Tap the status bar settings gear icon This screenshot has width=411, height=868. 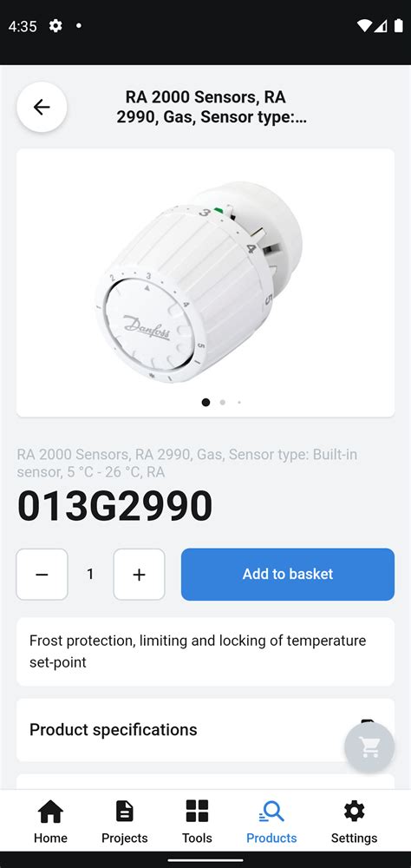pyautogui.click(x=55, y=25)
